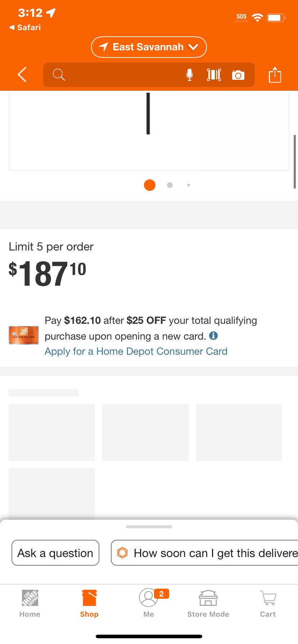This screenshot has height=644, width=298.
Task: Go back with the left arrow
Action: (22, 74)
